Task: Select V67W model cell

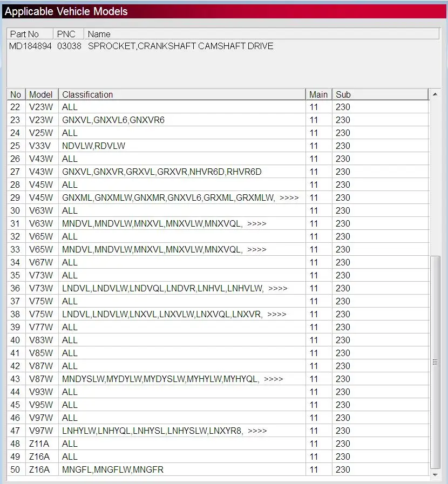Action: (41, 262)
